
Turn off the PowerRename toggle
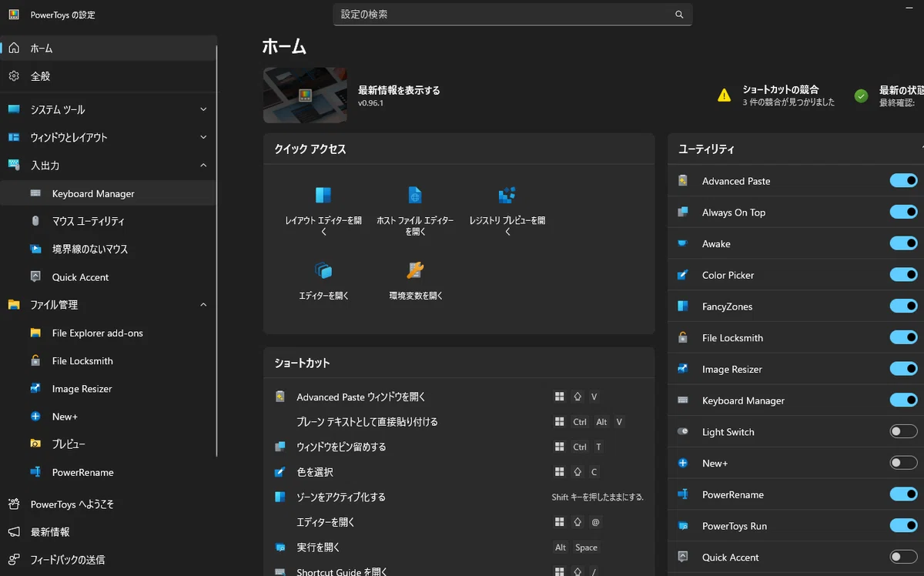click(904, 494)
